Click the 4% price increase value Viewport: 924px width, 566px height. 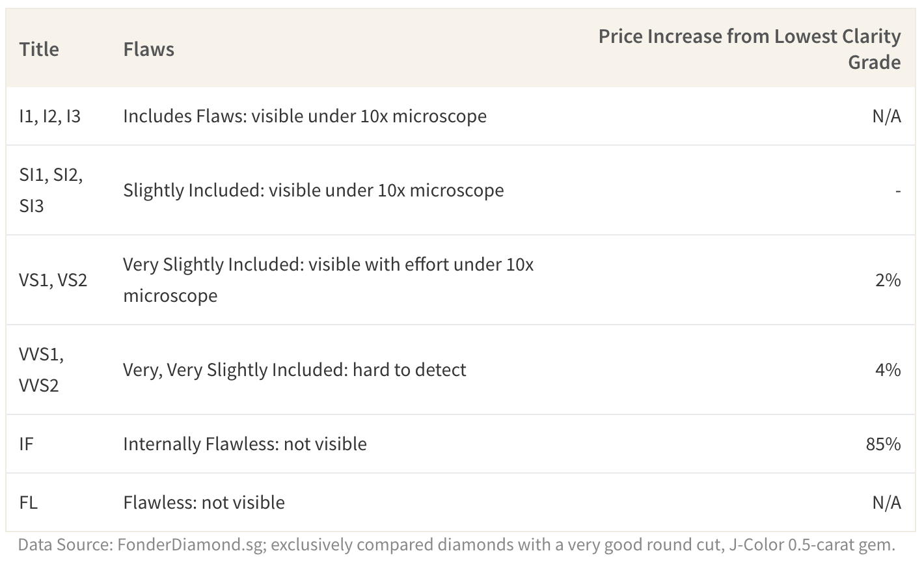[888, 370]
